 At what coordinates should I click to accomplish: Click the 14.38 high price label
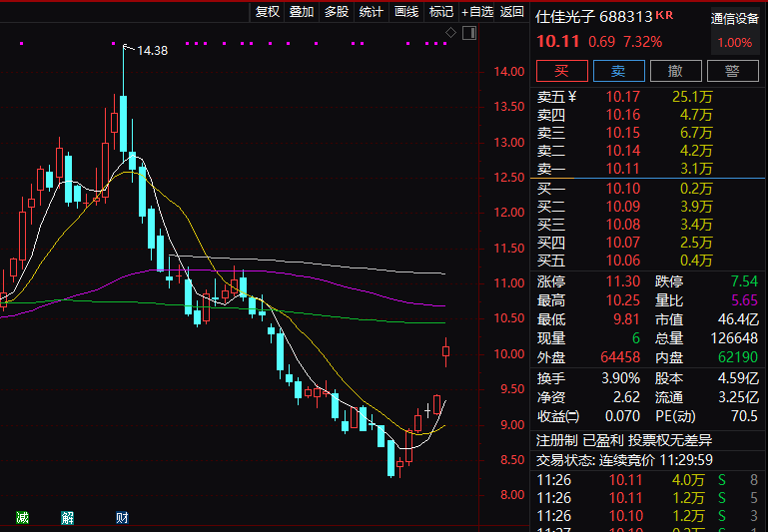153,51
